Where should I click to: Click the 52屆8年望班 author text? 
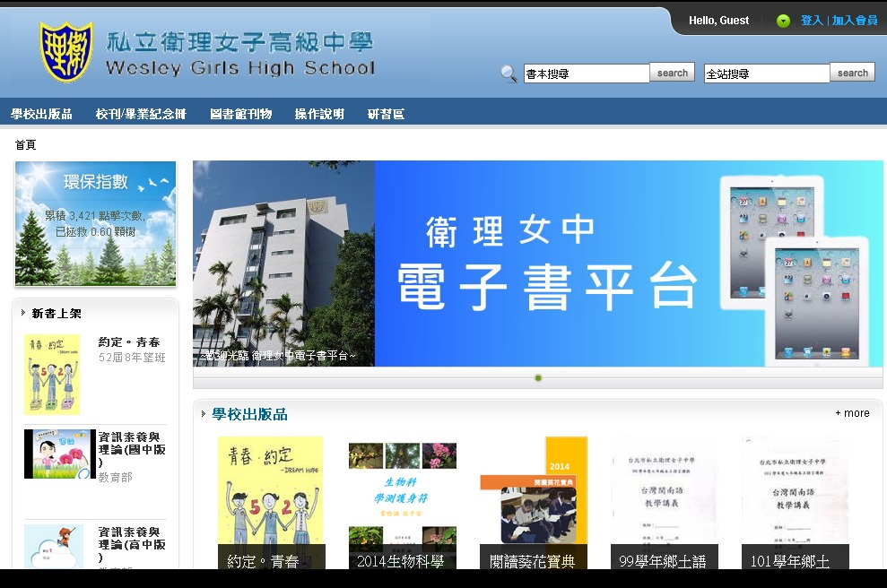(132, 358)
